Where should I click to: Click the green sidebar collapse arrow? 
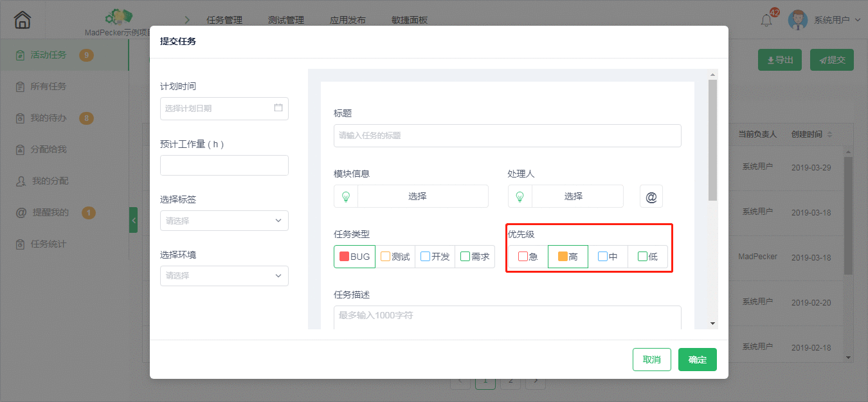pyautogui.click(x=133, y=219)
